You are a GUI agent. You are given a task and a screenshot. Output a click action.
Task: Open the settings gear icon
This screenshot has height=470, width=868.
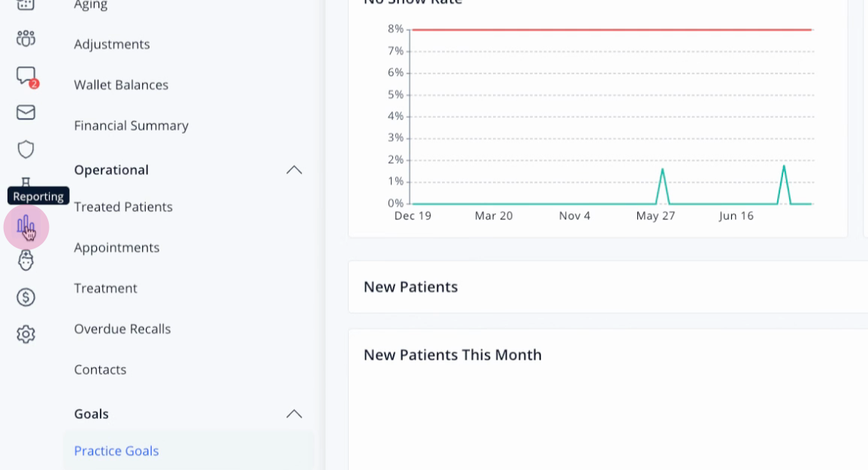(26, 334)
